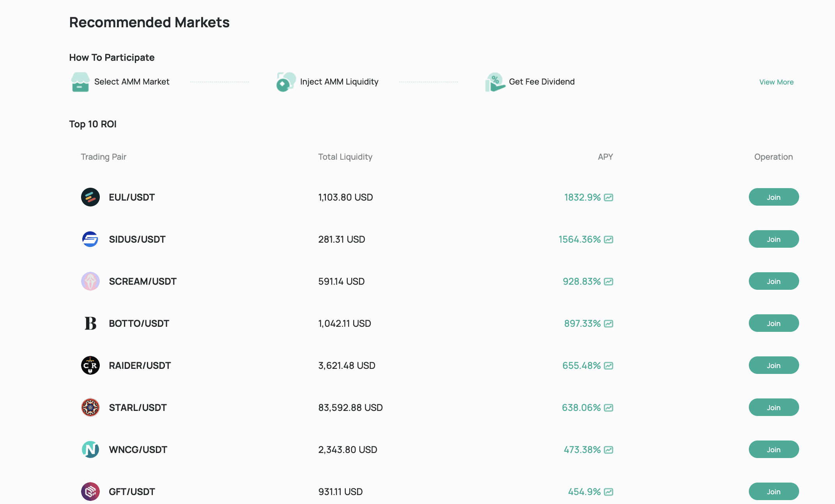Click the Get Fee Dividend icon
This screenshot has height=504, width=835.
point(495,82)
